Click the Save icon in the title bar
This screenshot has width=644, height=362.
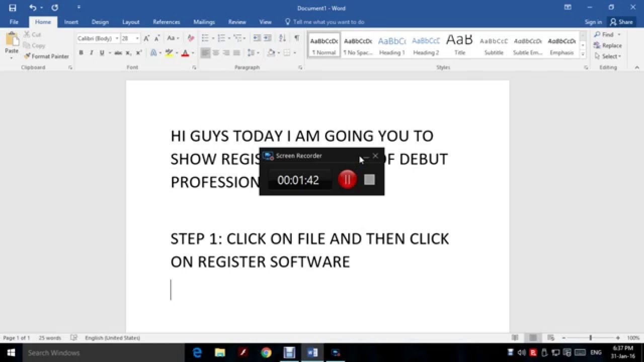(x=13, y=8)
